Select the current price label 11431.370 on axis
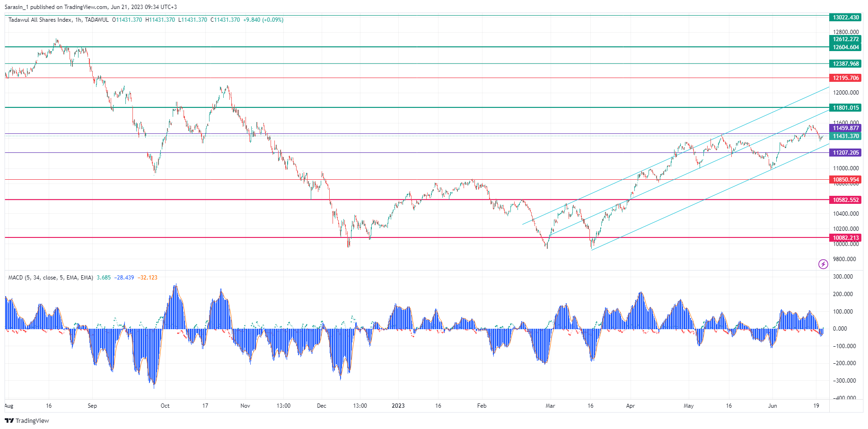 [x=846, y=136]
